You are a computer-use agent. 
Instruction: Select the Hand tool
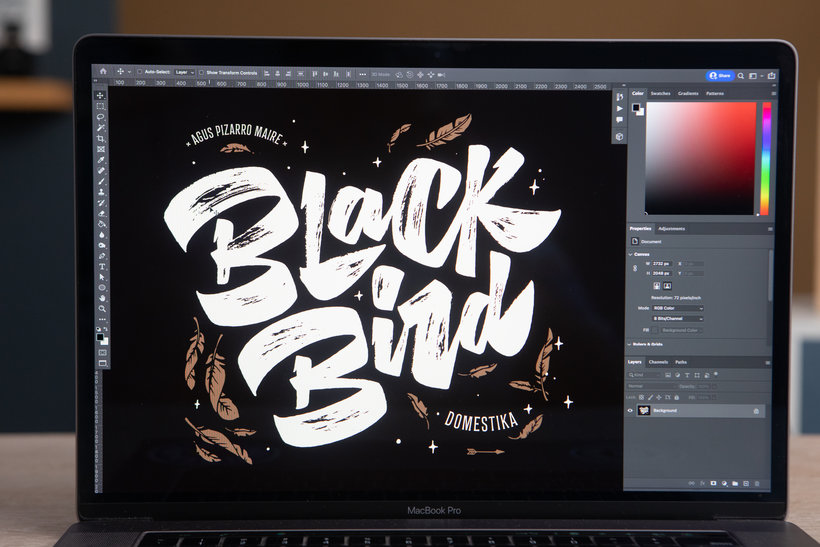[102, 298]
